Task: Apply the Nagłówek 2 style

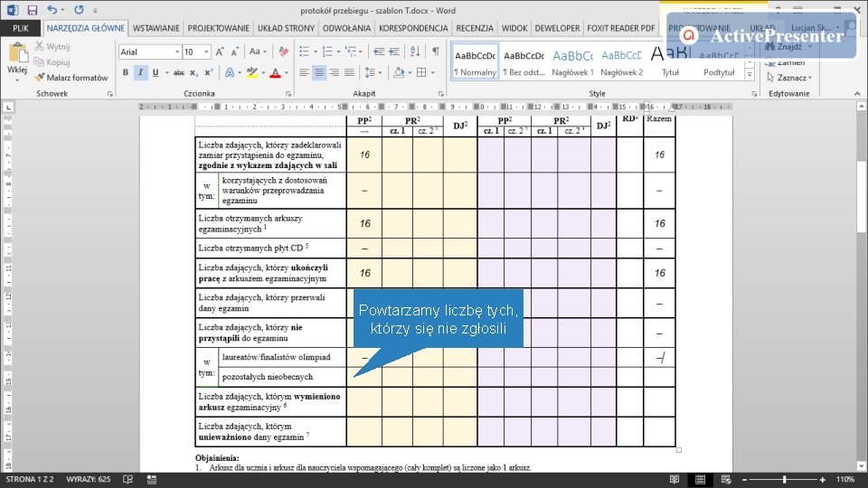Action: [x=621, y=61]
